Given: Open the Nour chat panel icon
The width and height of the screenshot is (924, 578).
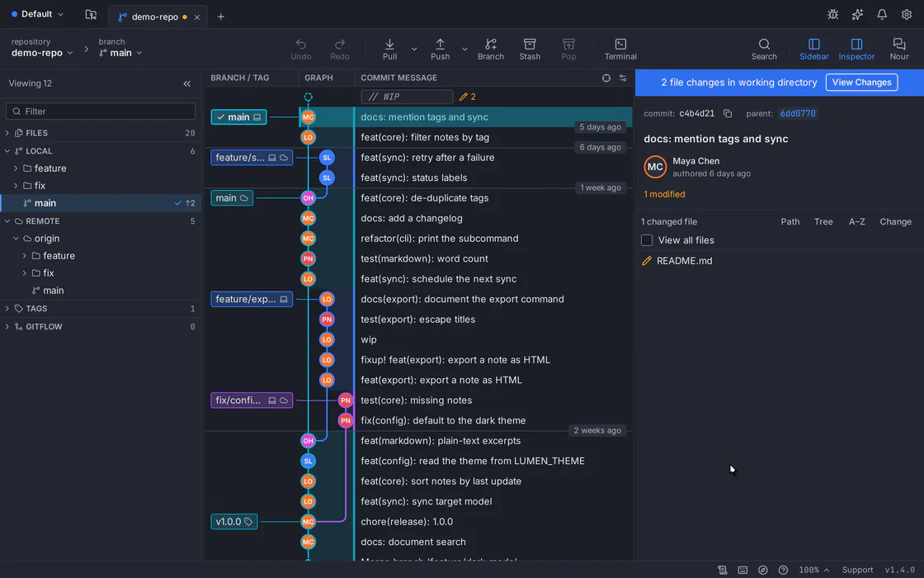Looking at the screenshot, I should pyautogui.click(x=898, y=45).
